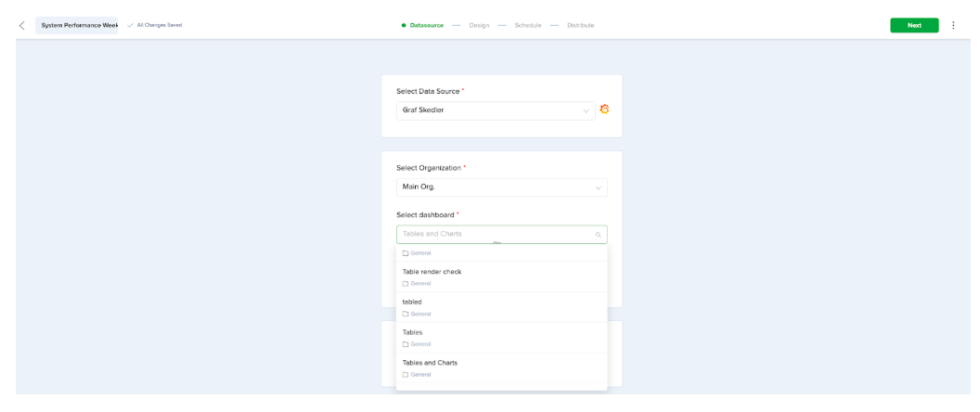
Task: Click the back arrow icon
Action: [21, 25]
